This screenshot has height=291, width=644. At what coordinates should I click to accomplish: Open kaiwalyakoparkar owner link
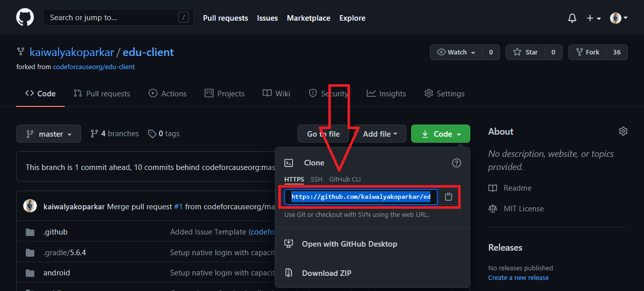click(x=72, y=52)
